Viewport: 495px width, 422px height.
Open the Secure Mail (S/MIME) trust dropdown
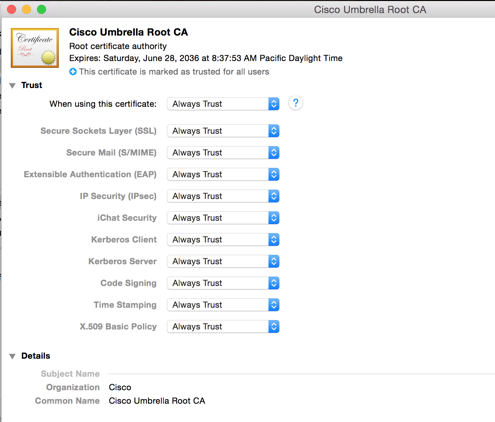(223, 153)
